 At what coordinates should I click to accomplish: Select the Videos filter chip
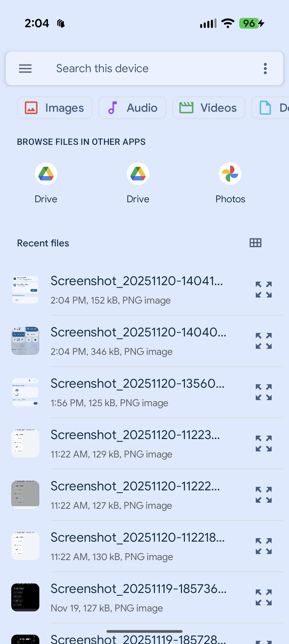209,108
